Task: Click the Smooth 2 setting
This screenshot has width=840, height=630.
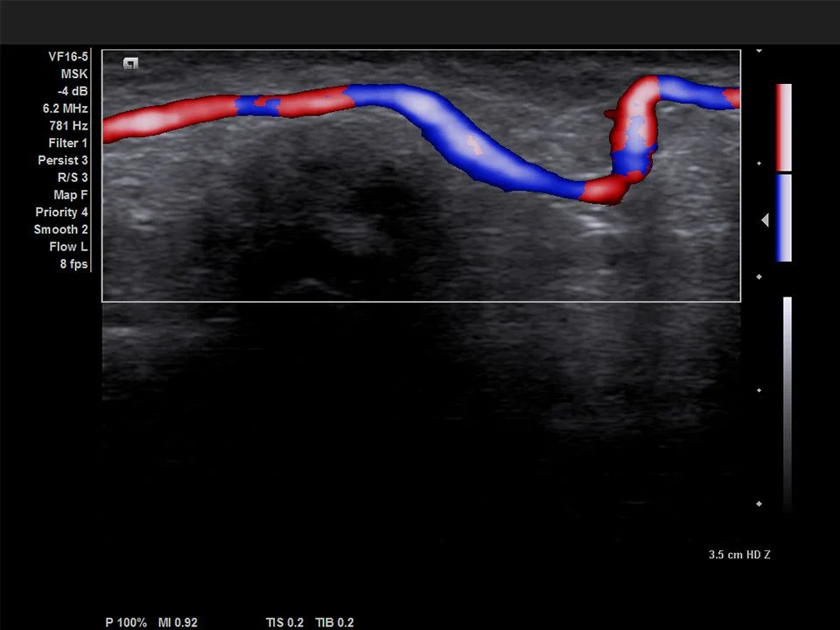Action: (61, 229)
